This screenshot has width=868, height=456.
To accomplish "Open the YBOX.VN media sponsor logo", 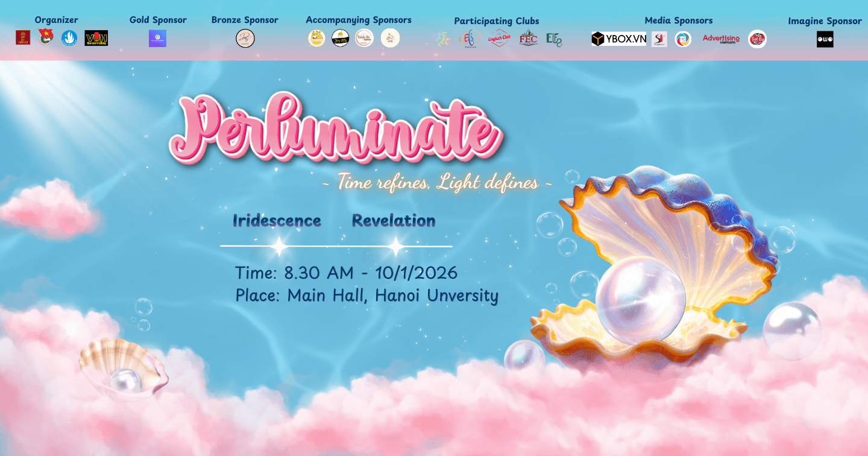I will [x=618, y=39].
